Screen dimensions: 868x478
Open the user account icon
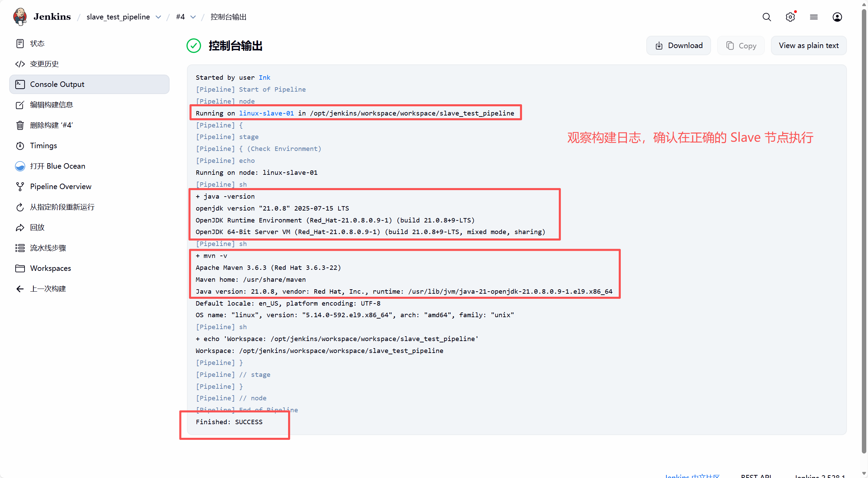(x=837, y=17)
